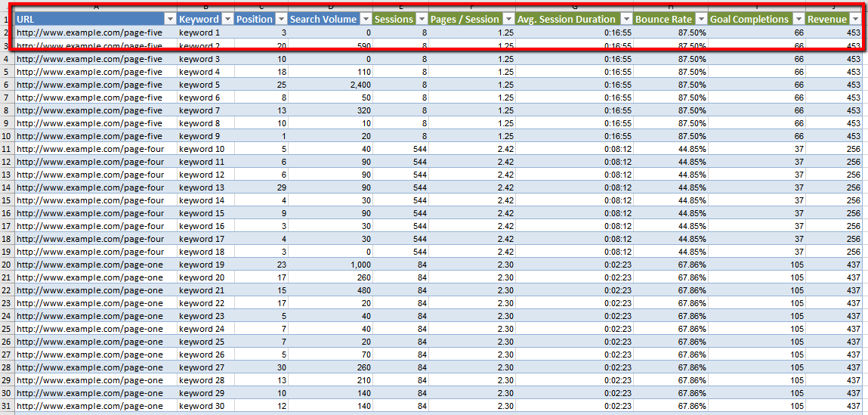The image size is (868, 415).
Task: Click the 'keyword 9' cell
Action: 205,136
